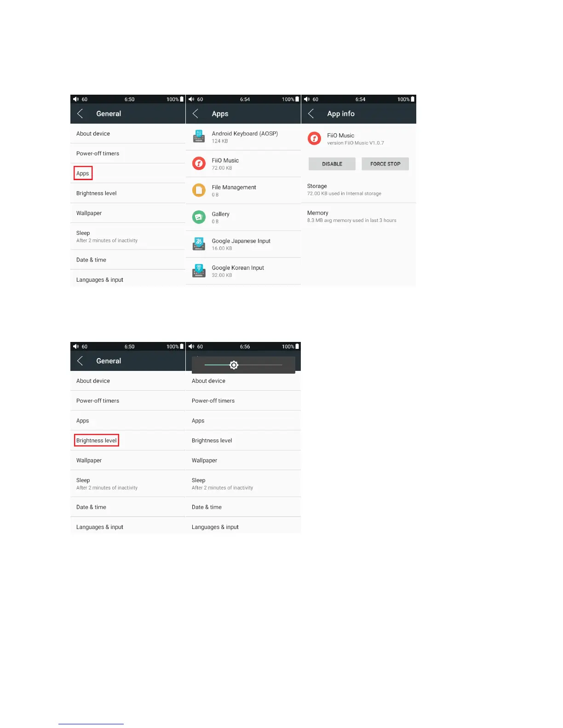Open Storage details in App info
Viewport: 563px width, 728px height.
tap(359, 189)
